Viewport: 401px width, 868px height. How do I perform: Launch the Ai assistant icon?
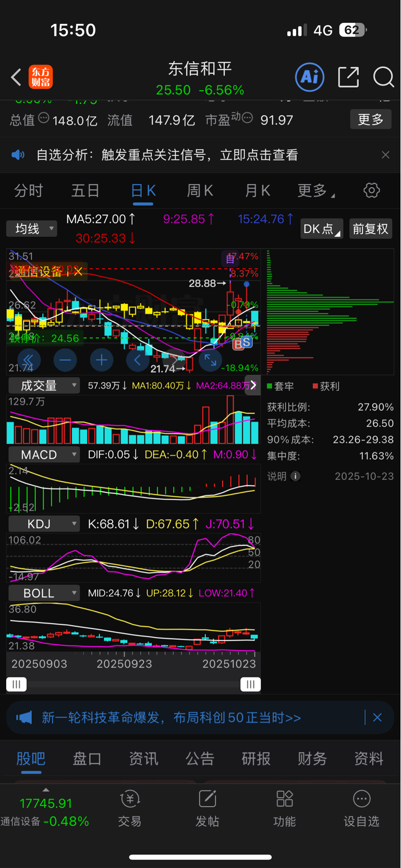(310, 77)
